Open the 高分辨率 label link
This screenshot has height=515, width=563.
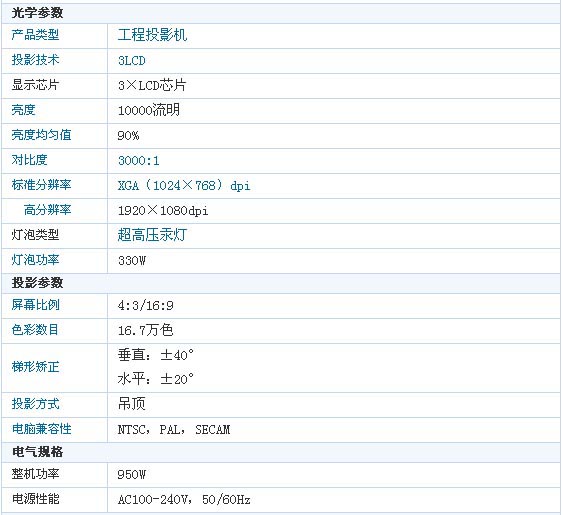point(47,210)
